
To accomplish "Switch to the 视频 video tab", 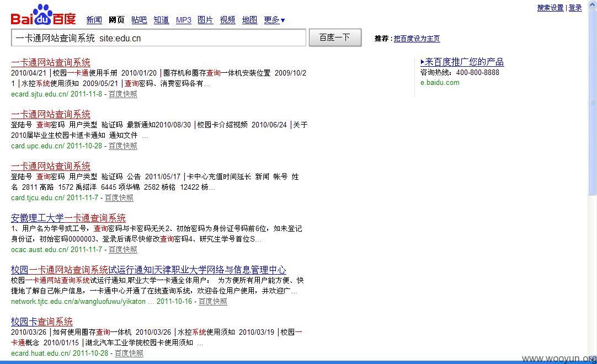I will coord(227,20).
